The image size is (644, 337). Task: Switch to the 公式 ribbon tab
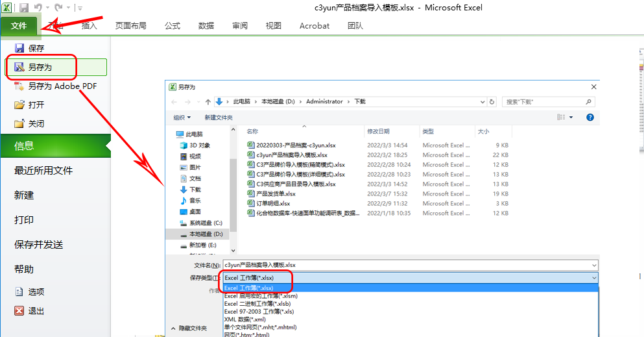[x=173, y=26]
